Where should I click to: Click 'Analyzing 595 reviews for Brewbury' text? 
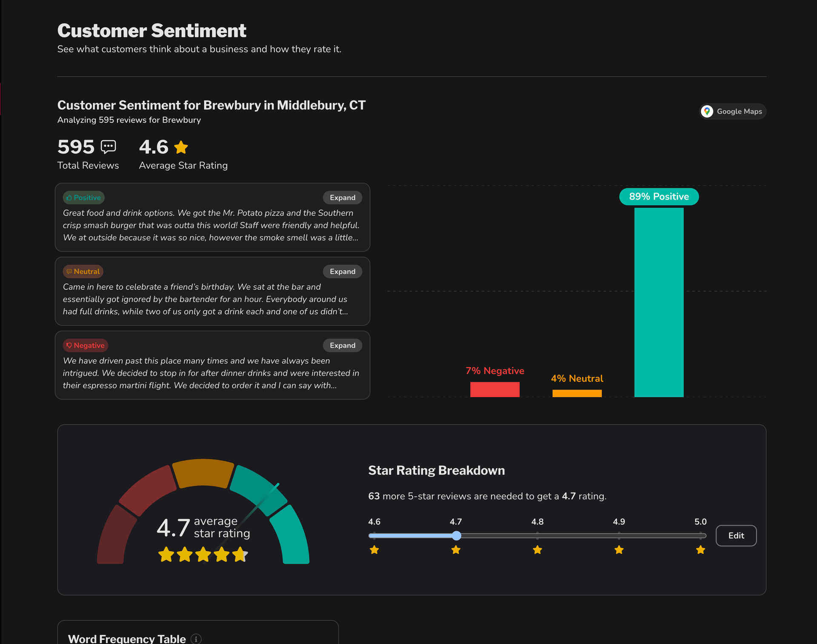129,120
